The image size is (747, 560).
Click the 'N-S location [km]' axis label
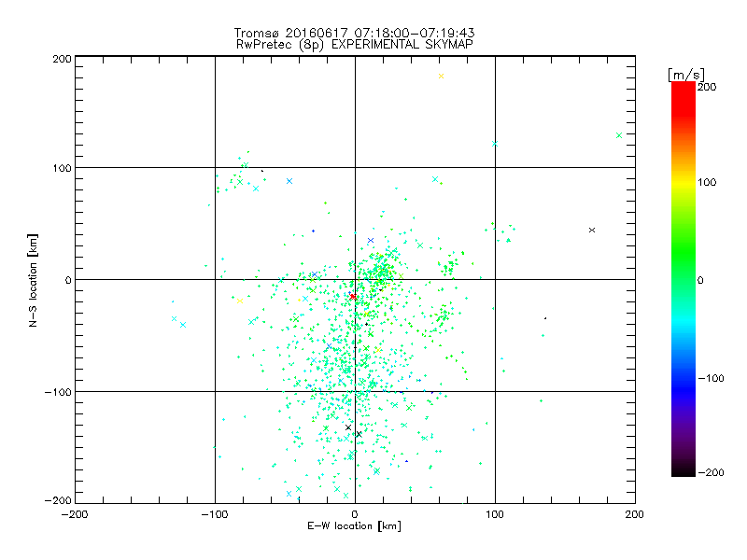tap(33, 281)
